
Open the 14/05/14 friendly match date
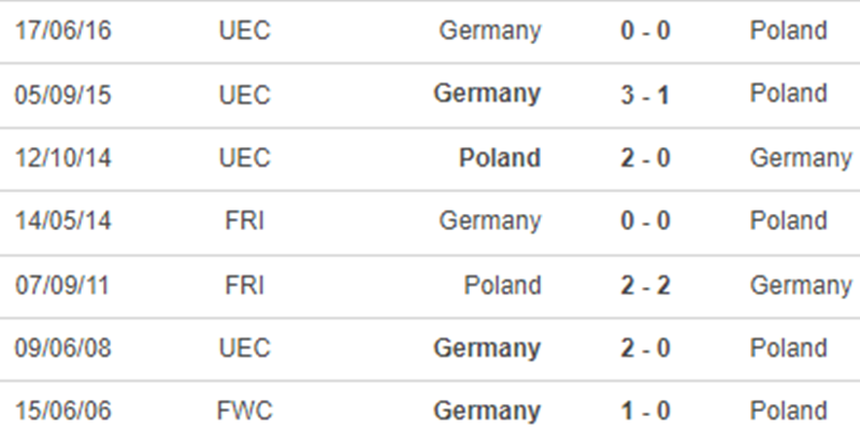63,221
